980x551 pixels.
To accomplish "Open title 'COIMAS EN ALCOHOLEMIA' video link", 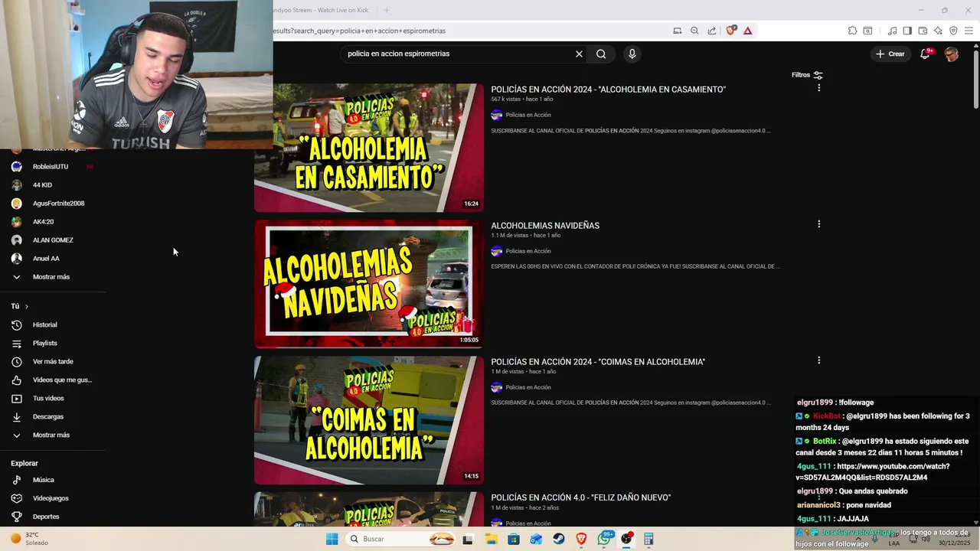I will coord(598,362).
